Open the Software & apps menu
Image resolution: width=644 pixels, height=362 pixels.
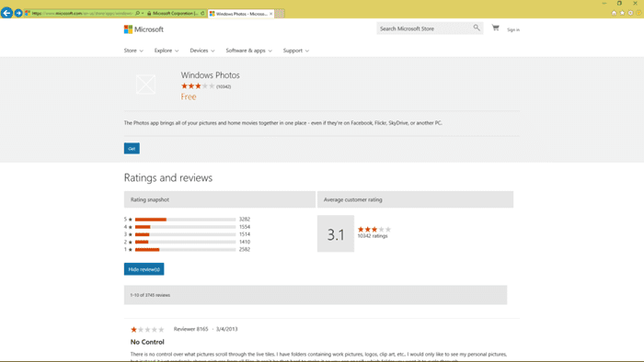pos(249,51)
